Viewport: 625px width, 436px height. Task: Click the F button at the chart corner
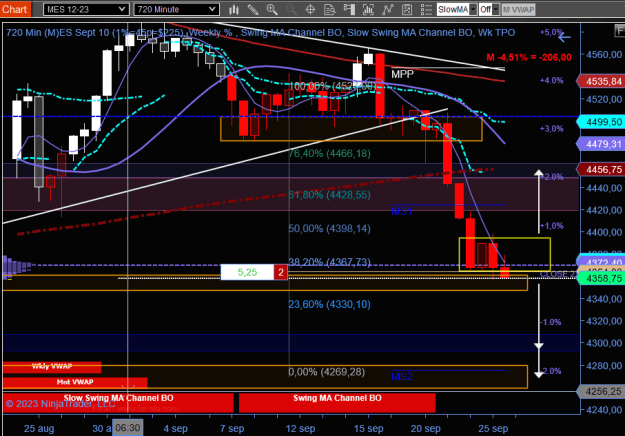point(619,30)
